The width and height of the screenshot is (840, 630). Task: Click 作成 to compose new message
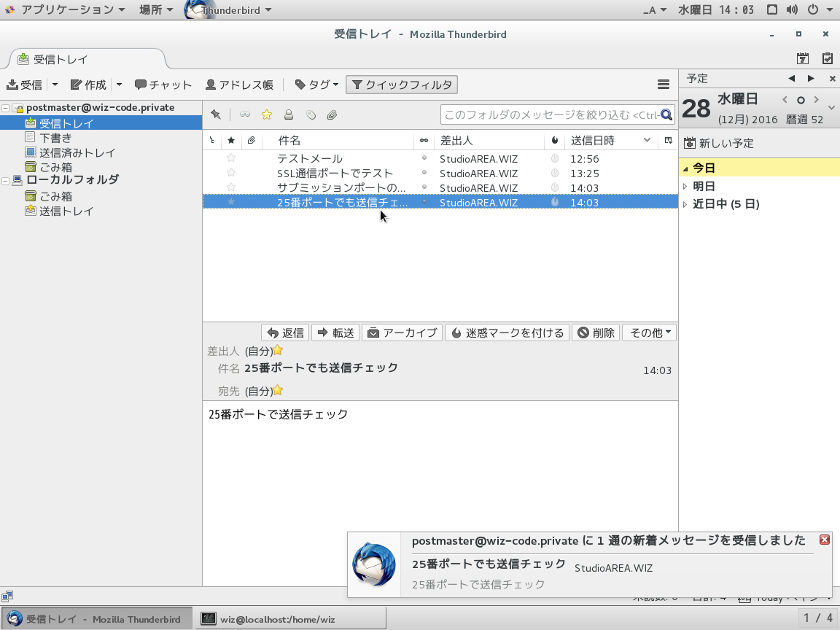point(89,85)
